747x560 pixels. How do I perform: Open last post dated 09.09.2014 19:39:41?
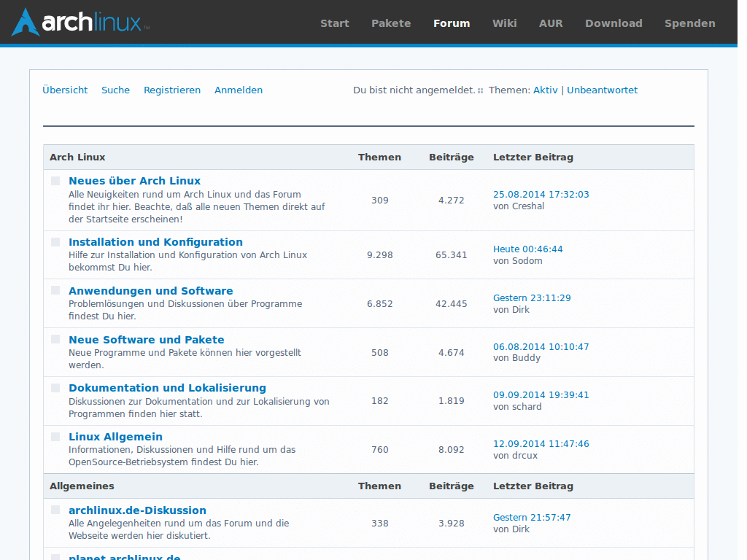tap(541, 394)
